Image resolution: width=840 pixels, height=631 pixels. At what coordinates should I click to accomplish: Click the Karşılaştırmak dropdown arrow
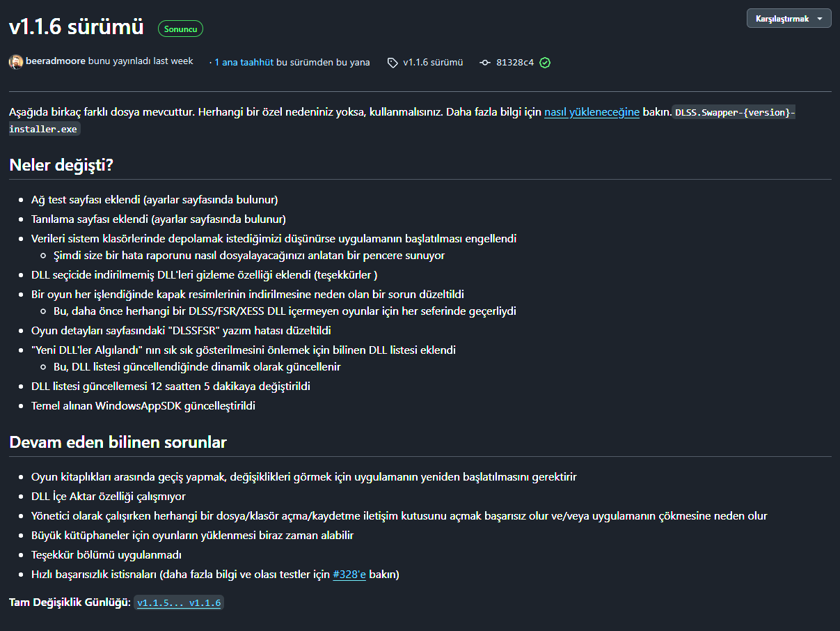coord(820,19)
